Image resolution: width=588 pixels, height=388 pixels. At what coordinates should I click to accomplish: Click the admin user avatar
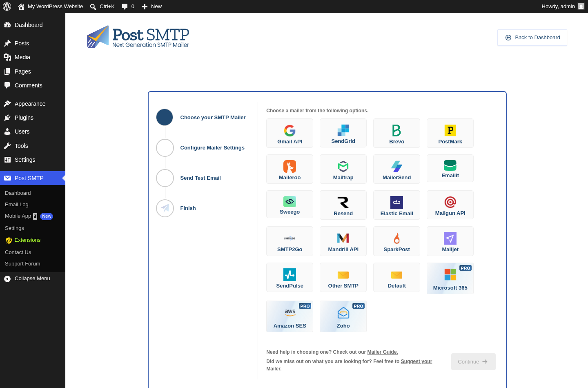point(581,6)
